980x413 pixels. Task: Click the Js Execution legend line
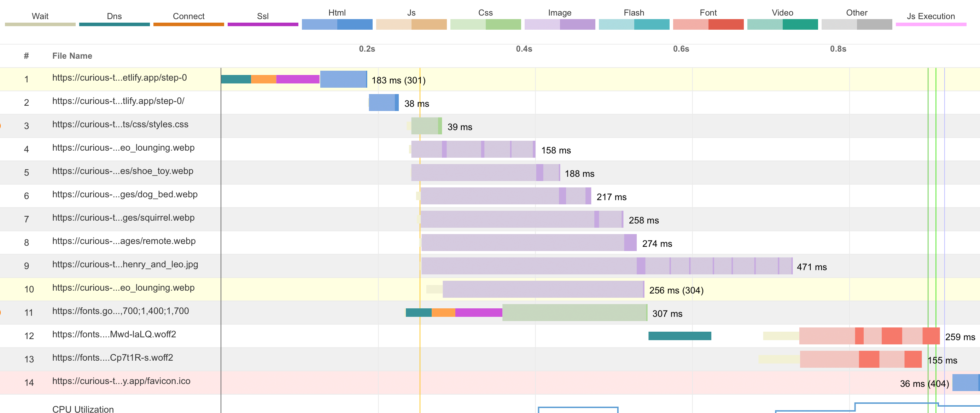point(931,24)
